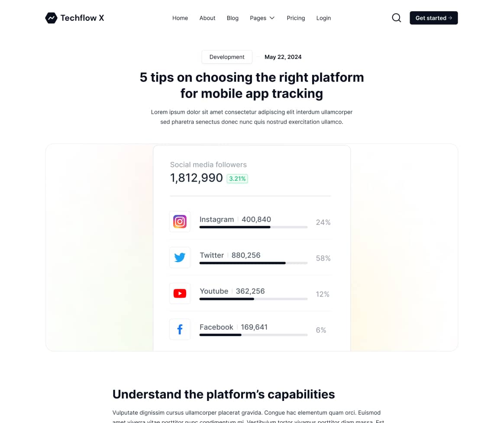
Task: Click the Techflow X logo icon
Action: coord(51,18)
